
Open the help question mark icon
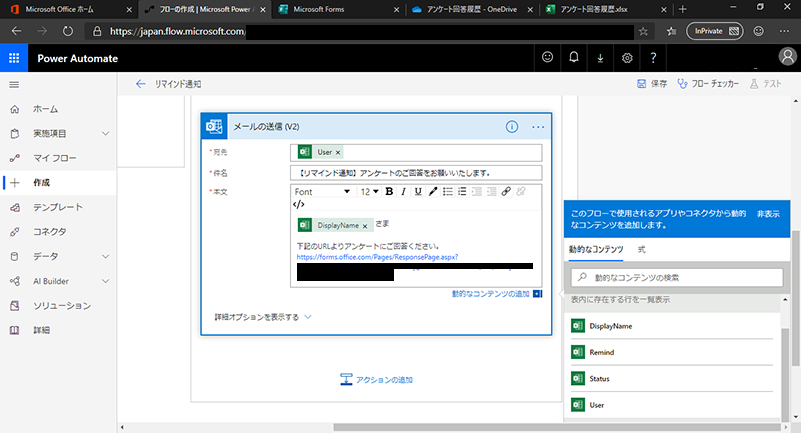pyautogui.click(x=653, y=58)
